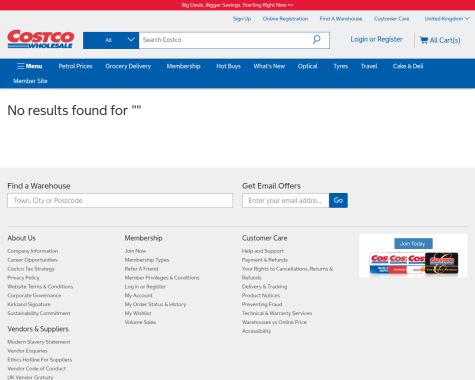Open Find A Warehouse link
Screen dimensions: 475x380
pyautogui.click(x=341, y=19)
